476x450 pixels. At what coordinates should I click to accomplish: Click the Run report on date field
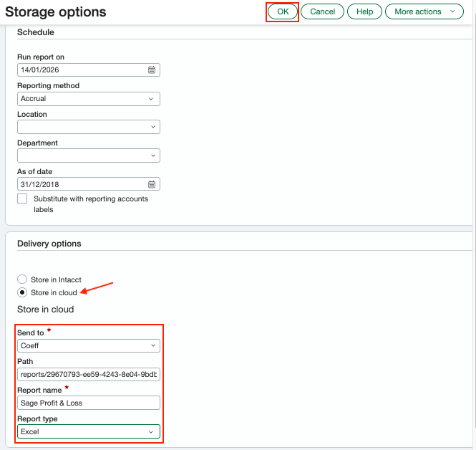80,70
